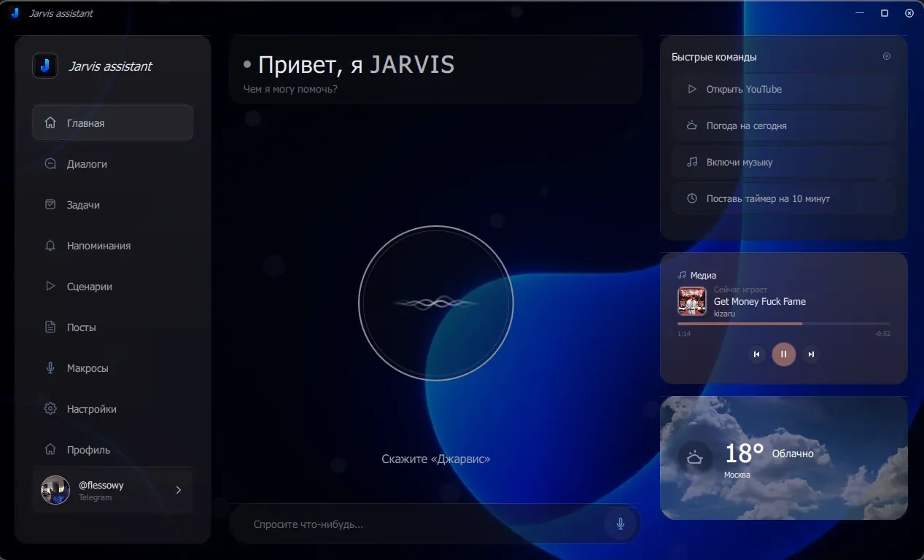This screenshot has height=560, width=924.
Task: Click the Jarvis app icon in the title bar
Action: [x=15, y=13]
